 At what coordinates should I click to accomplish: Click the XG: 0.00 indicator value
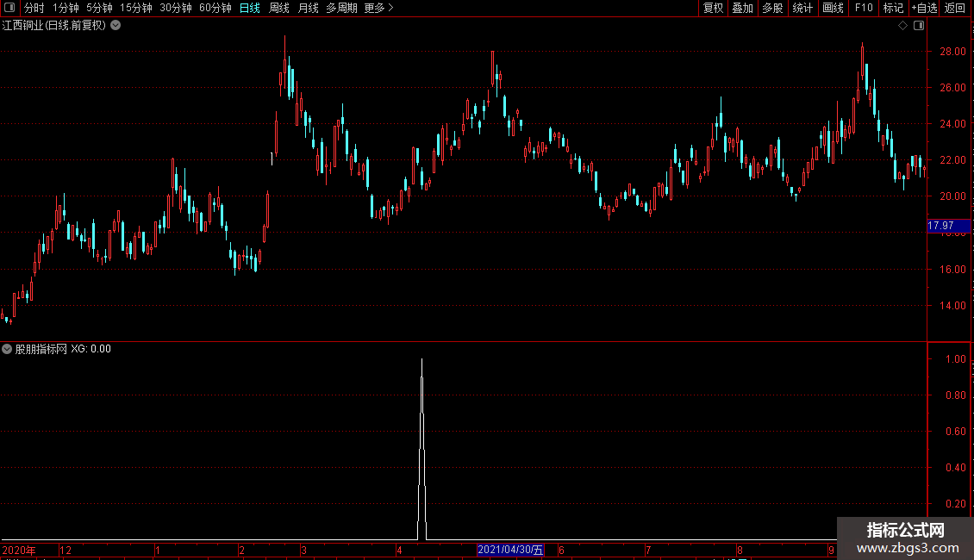click(91, 349)
